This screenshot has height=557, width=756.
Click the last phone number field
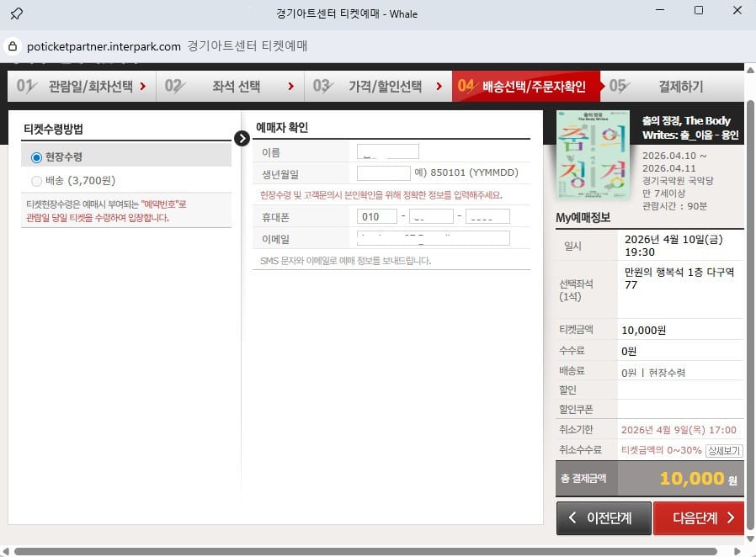488,216
